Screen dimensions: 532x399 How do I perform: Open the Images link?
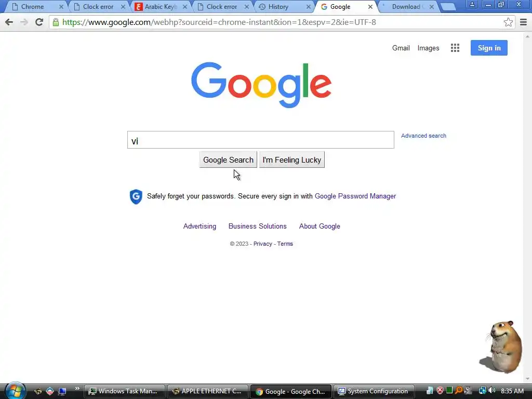click(428, 48)
